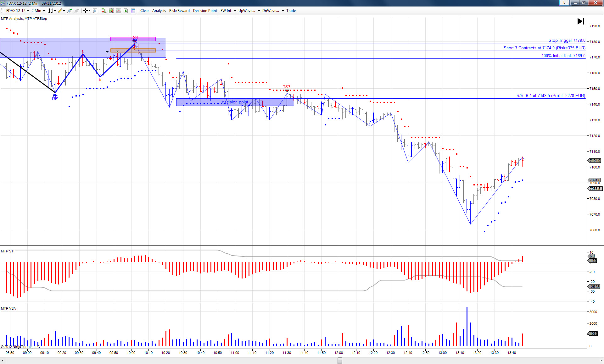This screenshot has height=364, width=604.
Task: Click the orange entry zone box
Action: [133, 50]
